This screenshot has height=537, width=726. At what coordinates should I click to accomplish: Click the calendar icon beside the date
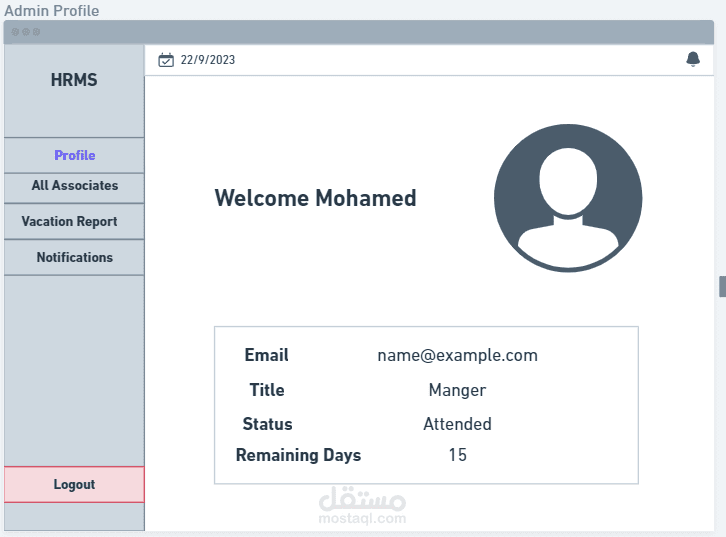click(166, 60)
